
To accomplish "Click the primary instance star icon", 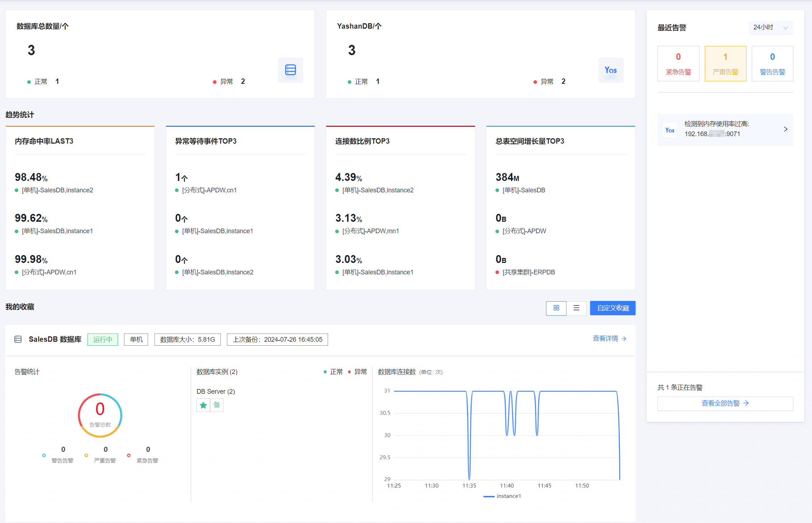I will point(203,405).
